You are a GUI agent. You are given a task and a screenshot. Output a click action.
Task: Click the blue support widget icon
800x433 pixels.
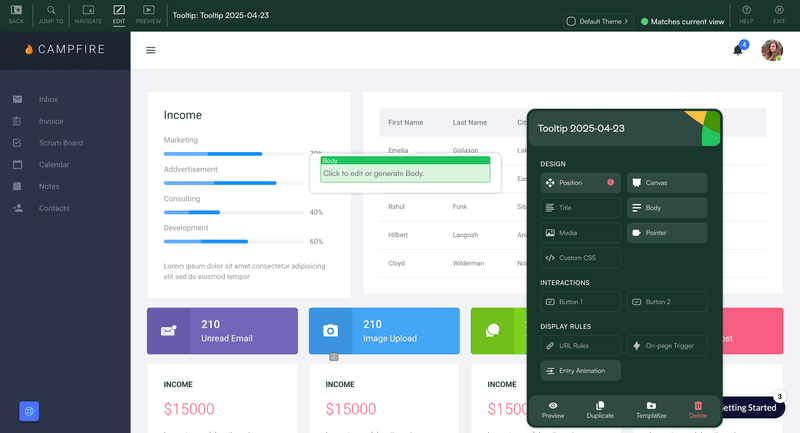pyautogui.click(x=29, y=411)
